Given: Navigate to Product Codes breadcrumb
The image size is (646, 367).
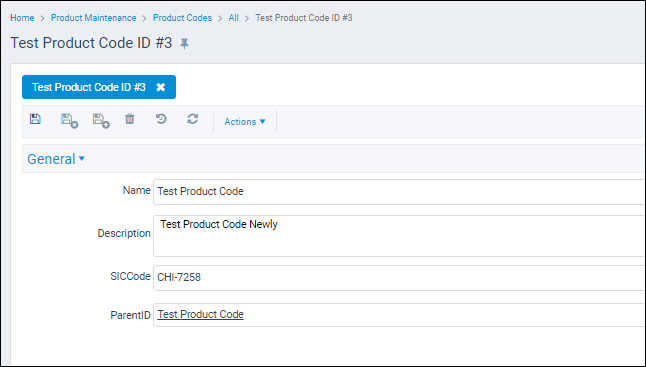Looking at the screenshot, I should click(x=183, y=18).
